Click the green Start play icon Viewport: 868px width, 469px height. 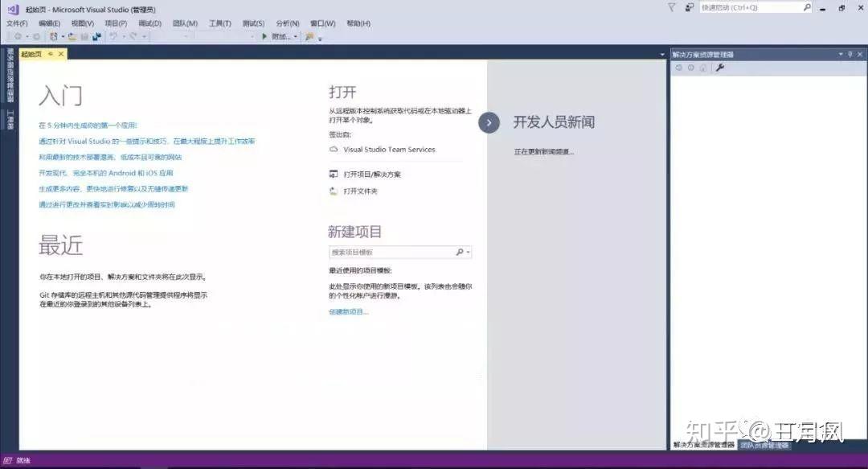coord(264,36)
